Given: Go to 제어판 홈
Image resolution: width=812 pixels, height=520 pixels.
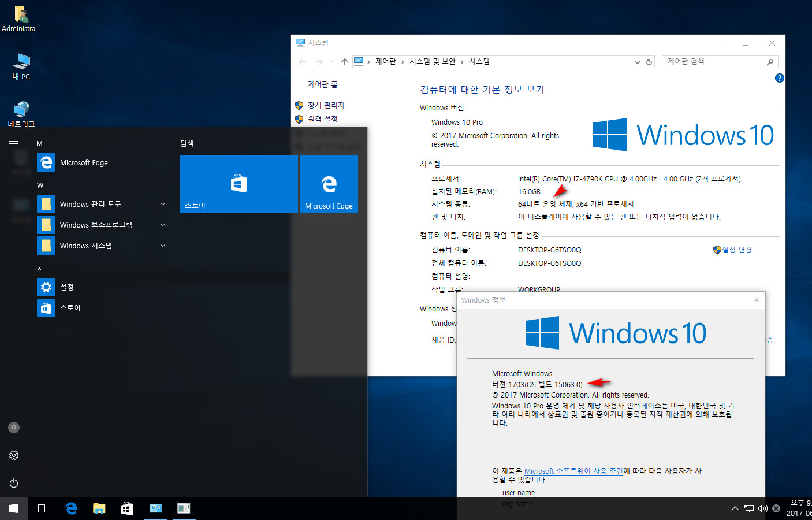Looking at the screenshot, I should [323, 84].
